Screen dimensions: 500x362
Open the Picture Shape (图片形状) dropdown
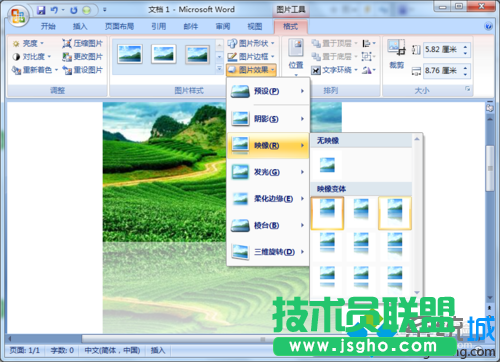(x=251, y=43)
